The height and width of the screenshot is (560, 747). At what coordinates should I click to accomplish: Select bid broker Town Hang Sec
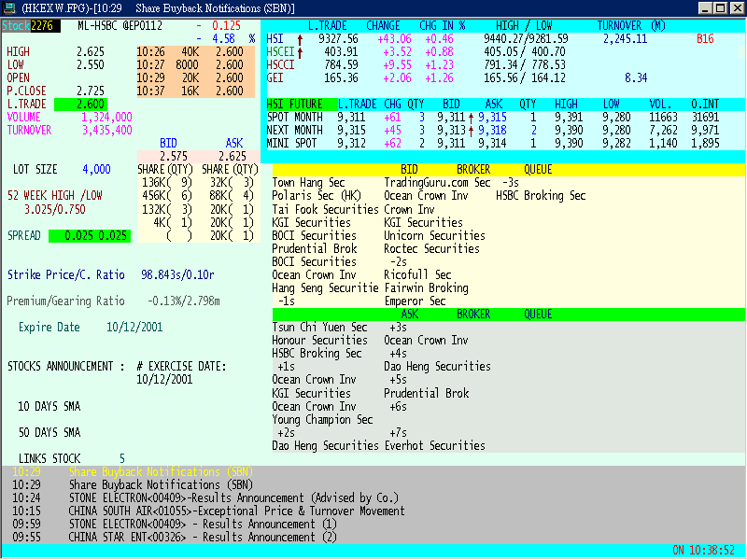pyautogui.click(x=308, y=182)
